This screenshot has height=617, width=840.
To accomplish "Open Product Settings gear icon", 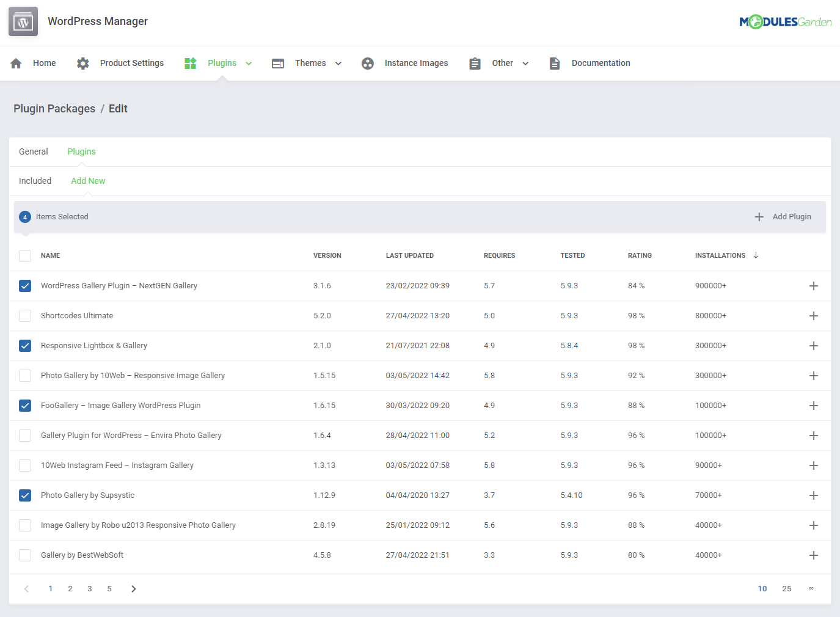I will point(83,64).
